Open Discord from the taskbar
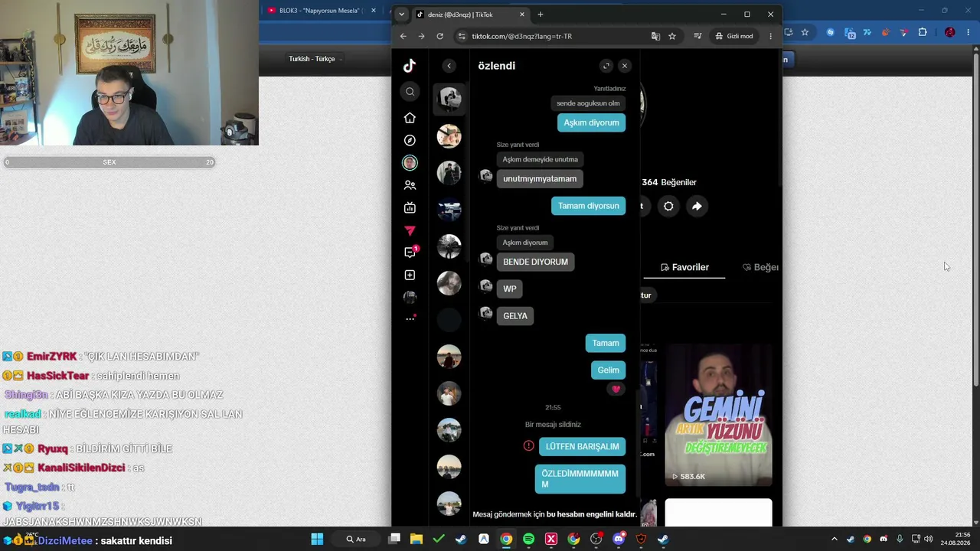980x551 pixels. pos(619,539)
